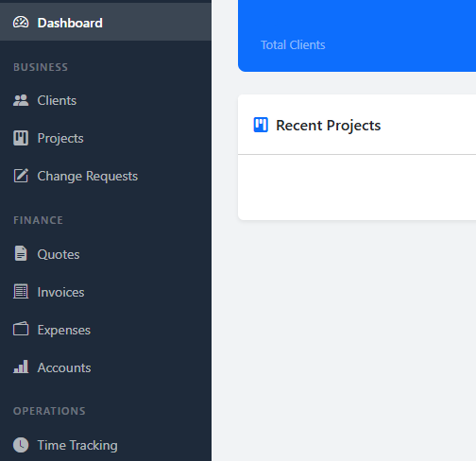476x461 pixels.
Task: Click the Dashboard gauge icon
Action: [x=21, y=23]
